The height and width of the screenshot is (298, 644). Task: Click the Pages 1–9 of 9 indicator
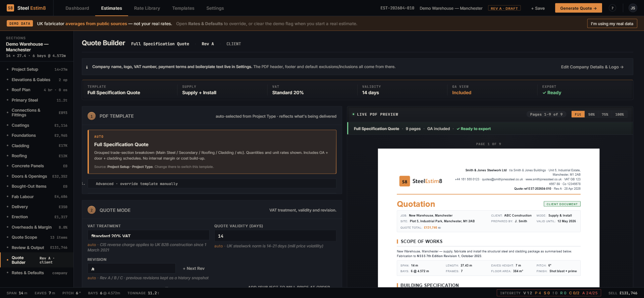(546, 114)
